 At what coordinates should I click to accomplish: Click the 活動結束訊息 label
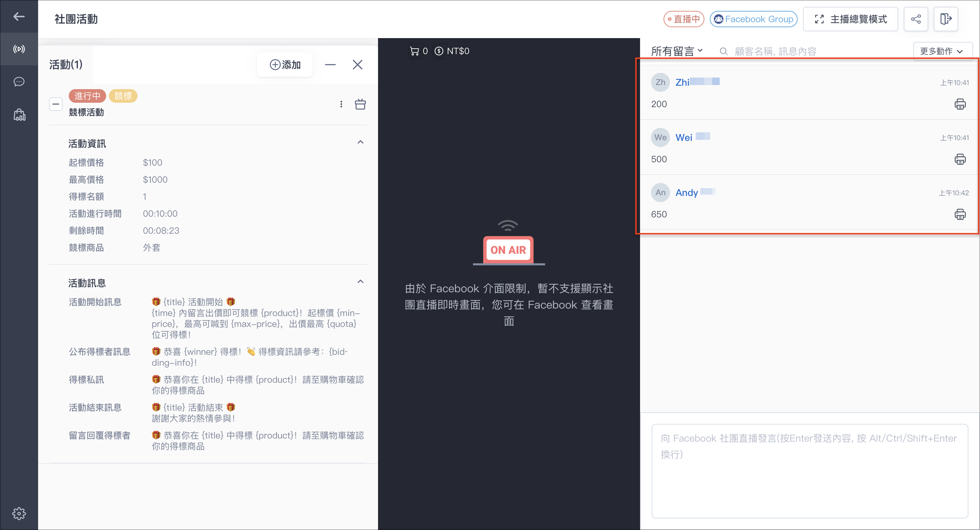95,407
